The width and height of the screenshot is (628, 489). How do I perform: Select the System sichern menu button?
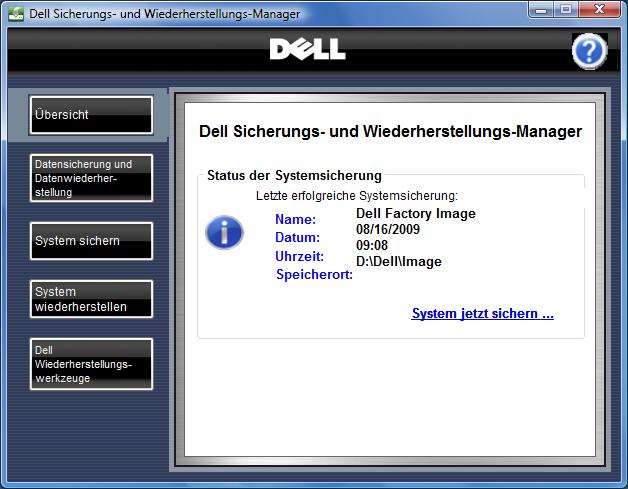coord(91,241)
